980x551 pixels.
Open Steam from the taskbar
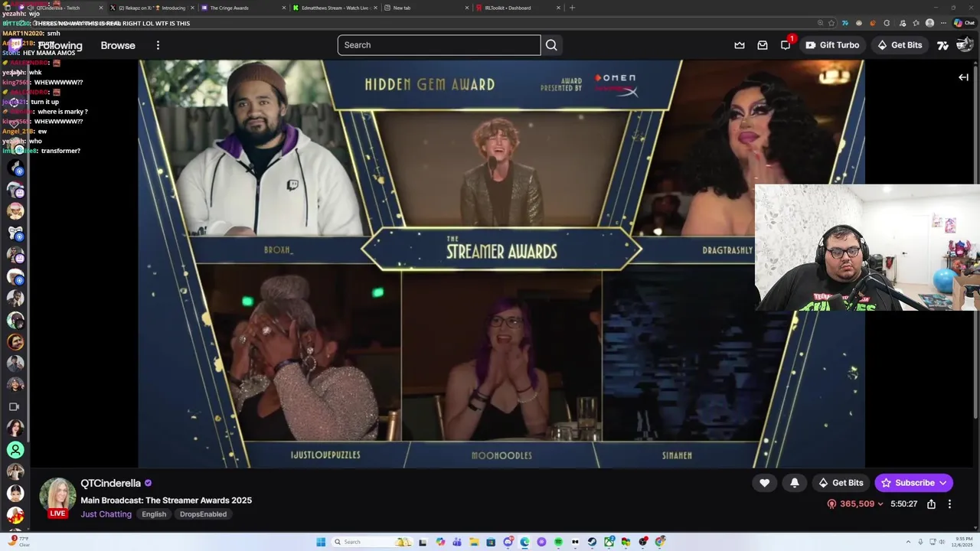[592, 542]
